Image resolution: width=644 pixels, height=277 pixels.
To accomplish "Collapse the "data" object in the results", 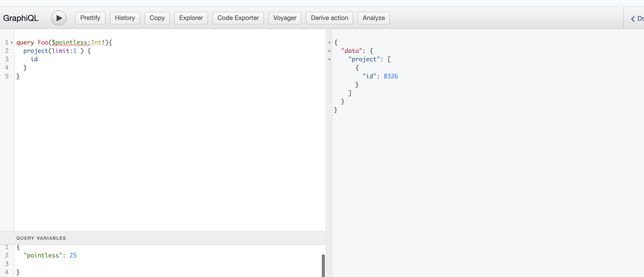I will (329, 51).
